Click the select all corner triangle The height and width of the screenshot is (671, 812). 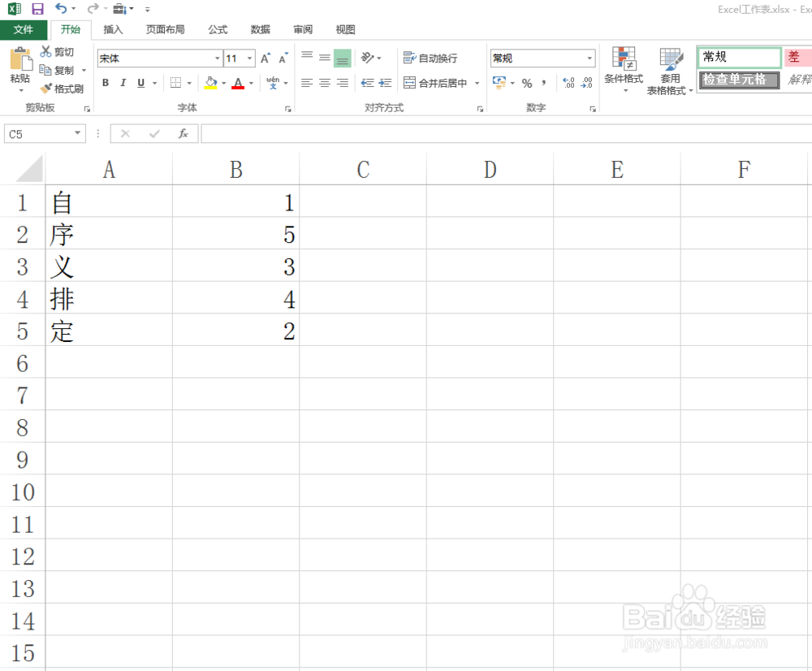tap(29, 170)
